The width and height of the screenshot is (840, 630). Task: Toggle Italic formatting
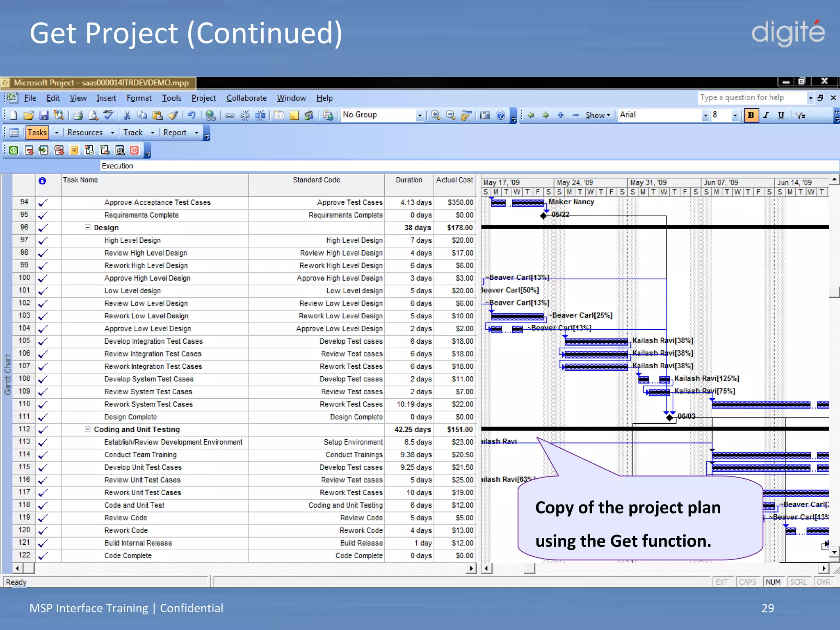click(x=766, y=115)
